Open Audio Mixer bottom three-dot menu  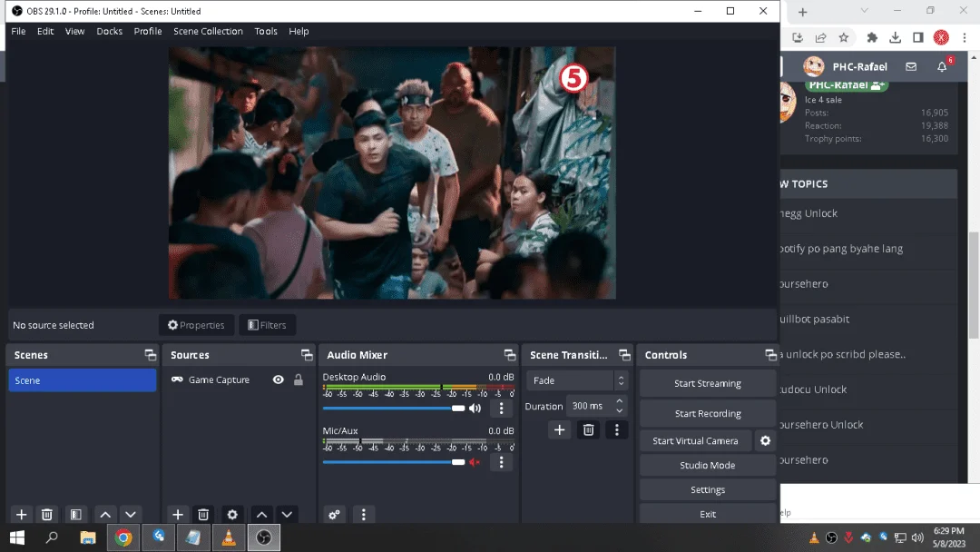364,515
